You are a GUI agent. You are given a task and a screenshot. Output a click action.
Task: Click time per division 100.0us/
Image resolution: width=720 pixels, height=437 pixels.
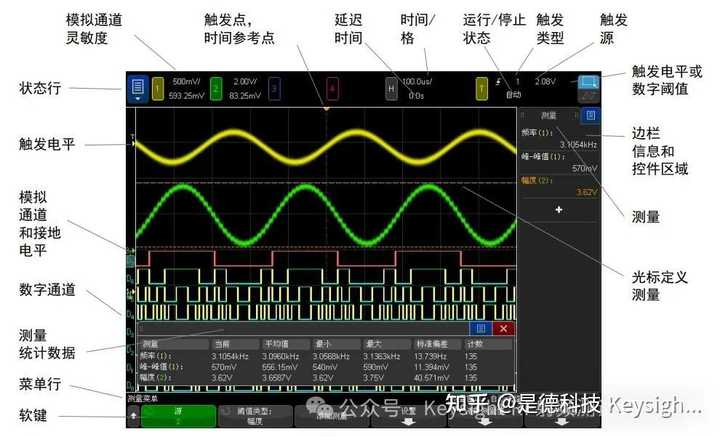coord(416,82)
